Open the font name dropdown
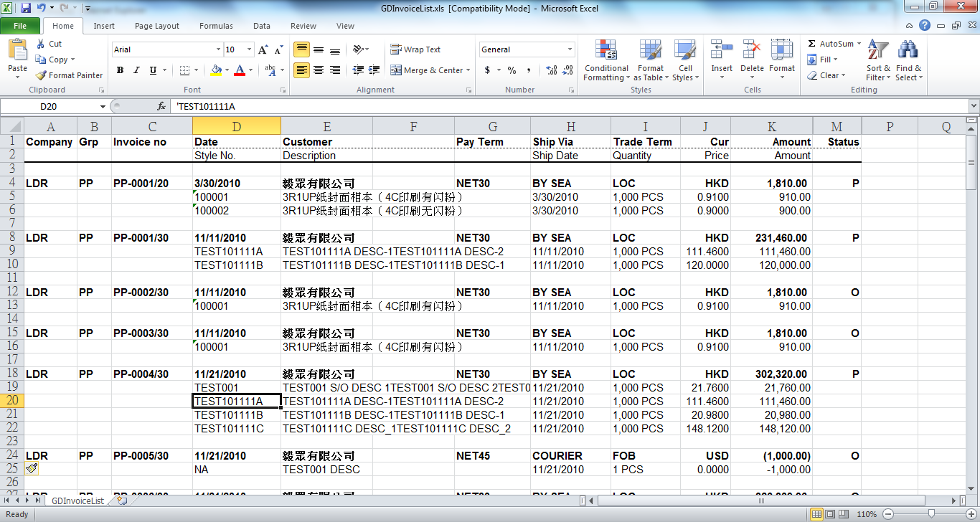Viewport: 980px width, 522px height. [x=218, y=49]
